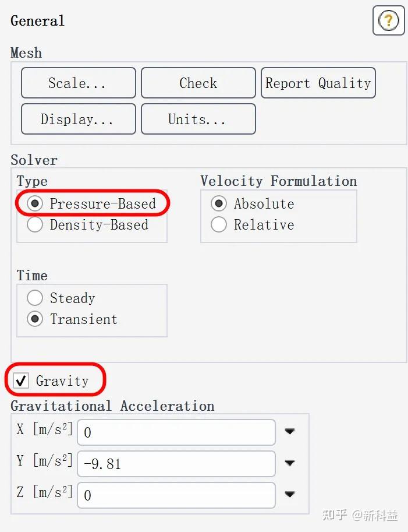Open Report Quality for the mesh

318,83
